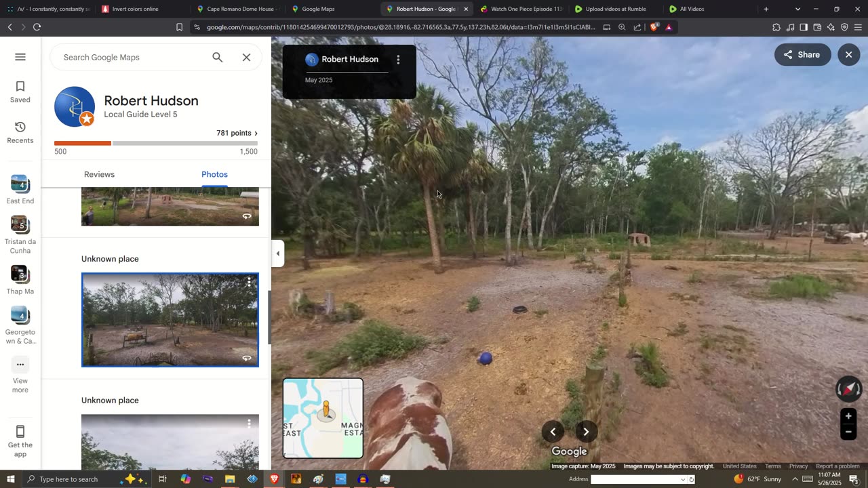Open File Explorer from the taskbar
868x488 pixels.
230,479
